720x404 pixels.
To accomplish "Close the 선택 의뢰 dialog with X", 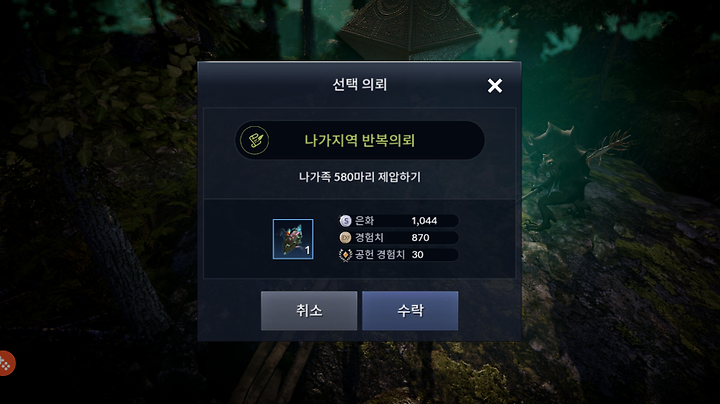I will 495,85.
